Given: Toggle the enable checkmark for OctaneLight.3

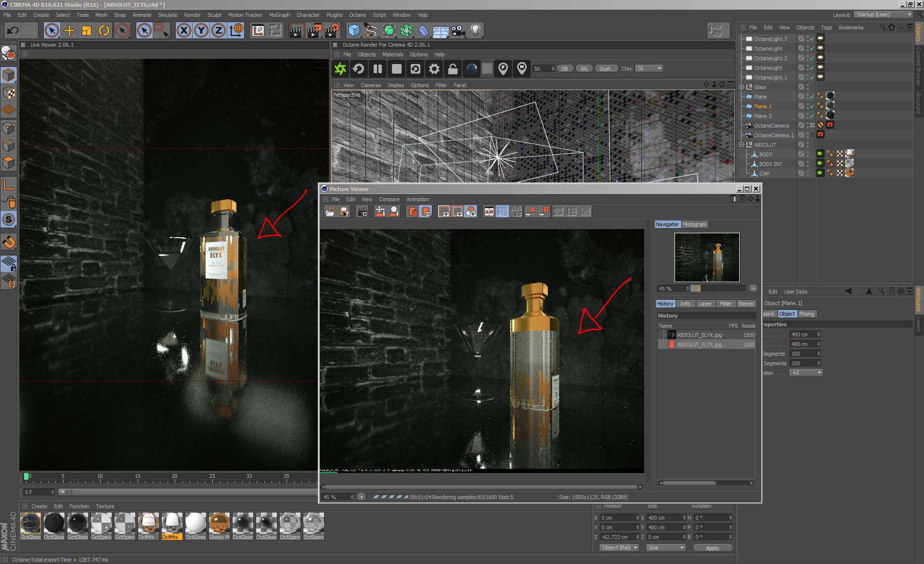Looking at the screenshot, I should (812, 39).
